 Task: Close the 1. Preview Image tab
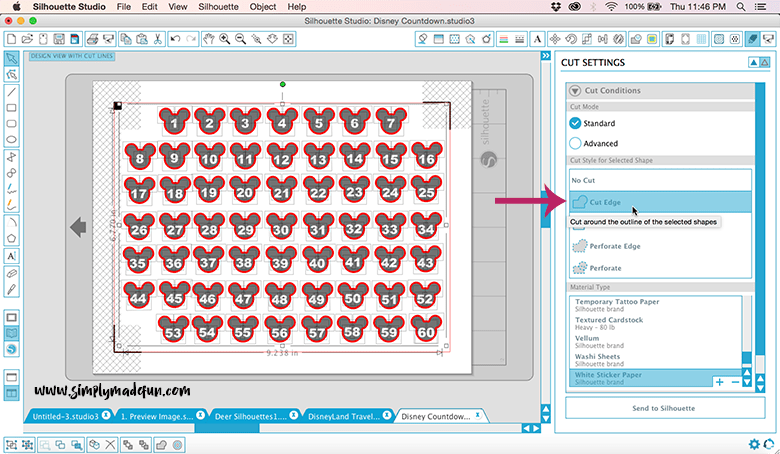[200, 415]
